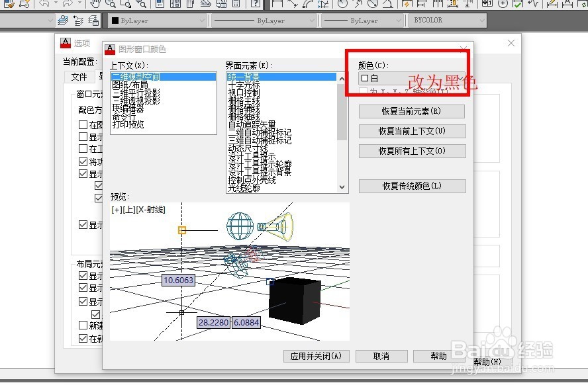Screen dimensions: 588x389
Task: Open the DesignCenter icon
Action: (175, 5)
